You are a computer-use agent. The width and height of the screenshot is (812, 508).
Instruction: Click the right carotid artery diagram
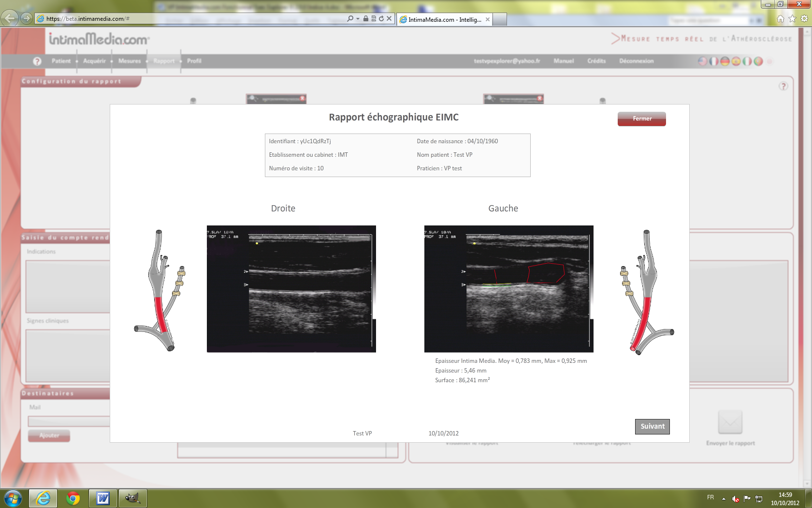tap(160, 290)
